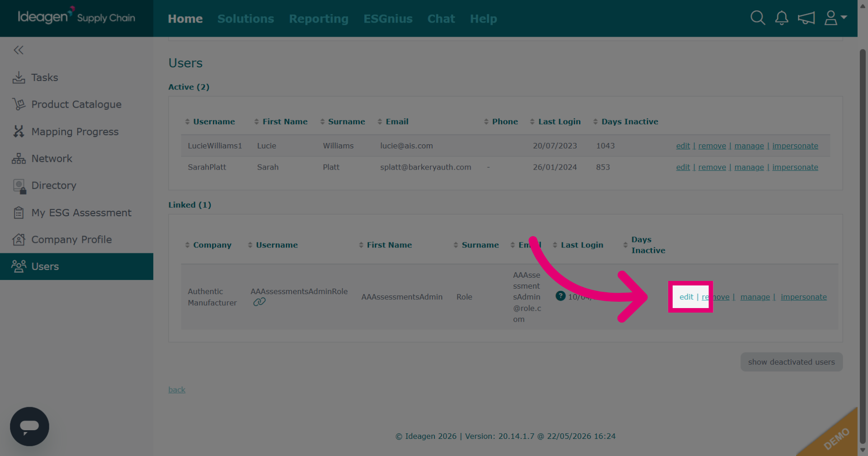Manage user LucieWilliams1
This screenshot has height=456, width=868.
tap(749, 146)
